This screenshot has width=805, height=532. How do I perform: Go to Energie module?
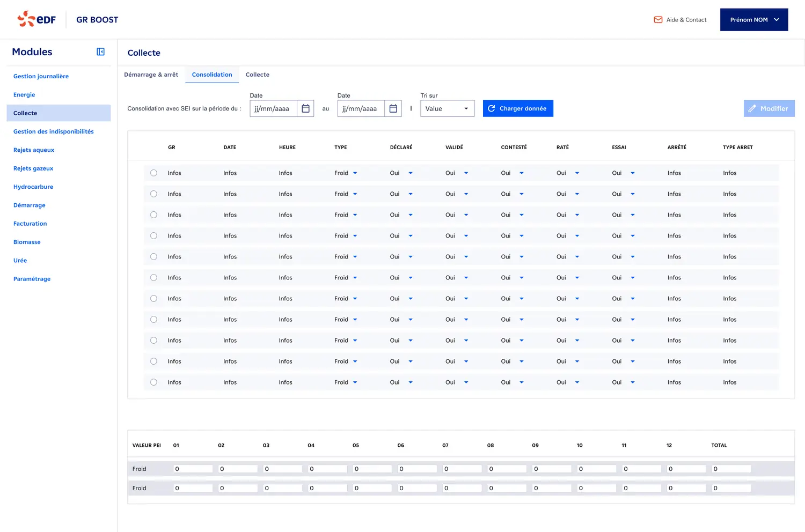coord(24,94)
